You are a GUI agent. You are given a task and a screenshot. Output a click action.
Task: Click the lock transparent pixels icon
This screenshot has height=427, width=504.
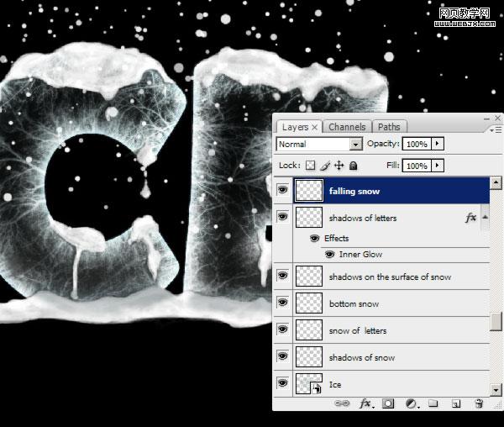[310, 166]
